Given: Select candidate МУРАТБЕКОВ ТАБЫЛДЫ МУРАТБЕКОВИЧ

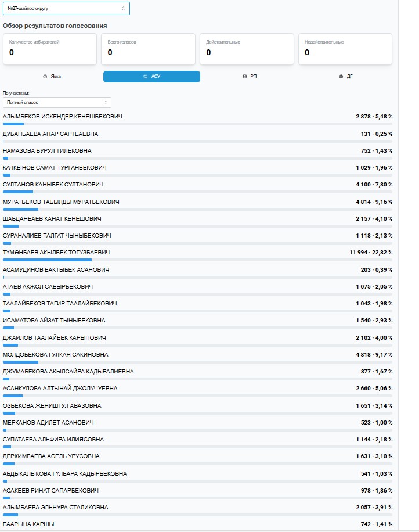Looking at the screenshot, I should coord(61,202).
